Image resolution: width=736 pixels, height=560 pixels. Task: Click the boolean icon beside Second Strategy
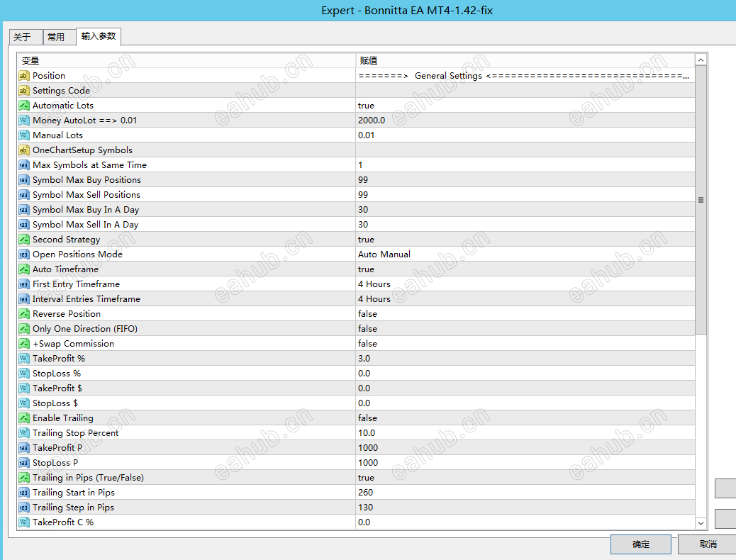[23, 240]
